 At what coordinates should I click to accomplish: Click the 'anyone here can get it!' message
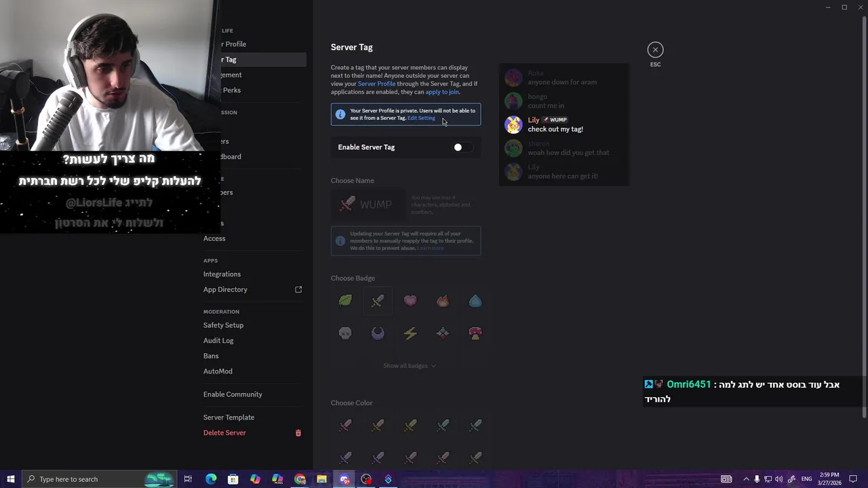563,176
